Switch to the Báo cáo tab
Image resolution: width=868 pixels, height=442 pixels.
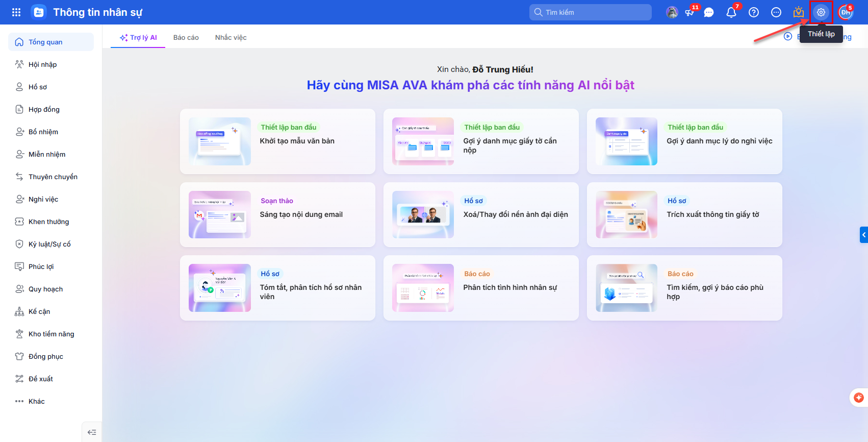[x=186, y=37]
